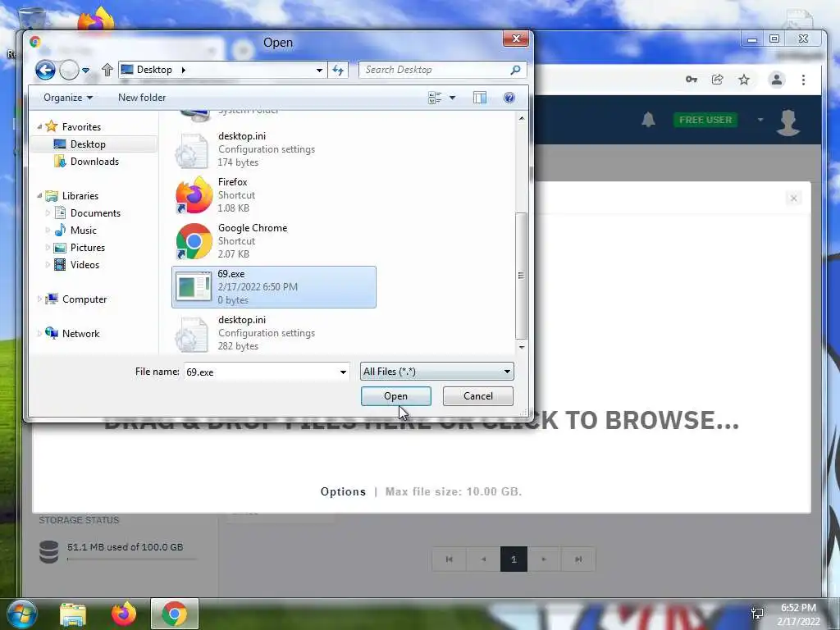
Task: Click the Chrome taskbar button
Action: [175, 614]
